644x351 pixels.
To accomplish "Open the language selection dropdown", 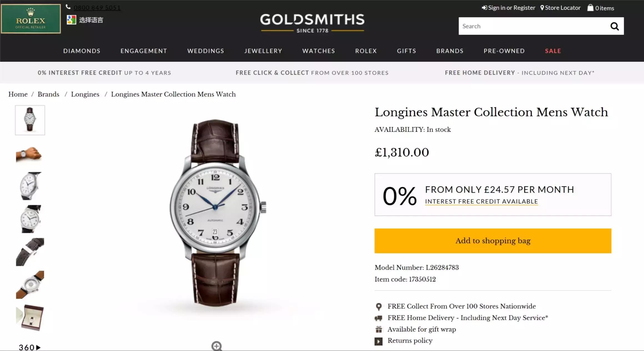I will [91, 20].
